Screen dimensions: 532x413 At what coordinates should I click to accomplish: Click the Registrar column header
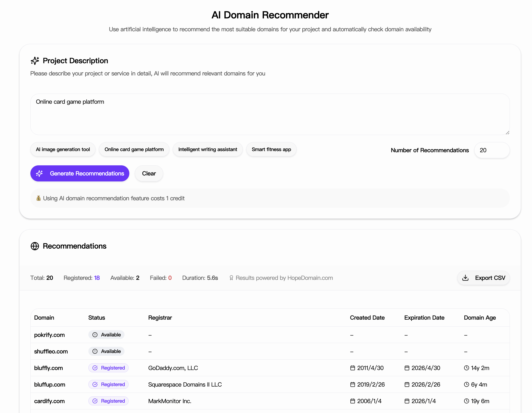click(x=160, y=318)
